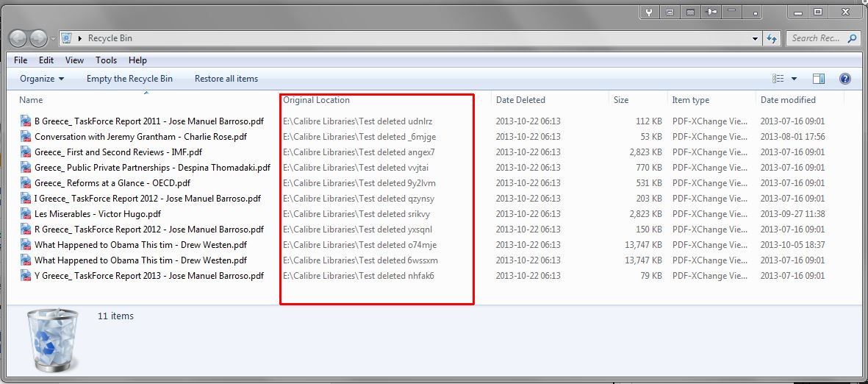The width and height of the screenshot is (868, 384).
Task: Click PDF icon for Y Greece_ TaskForce Report 2013
Action: pyautogui.click(x=26, y=276)
